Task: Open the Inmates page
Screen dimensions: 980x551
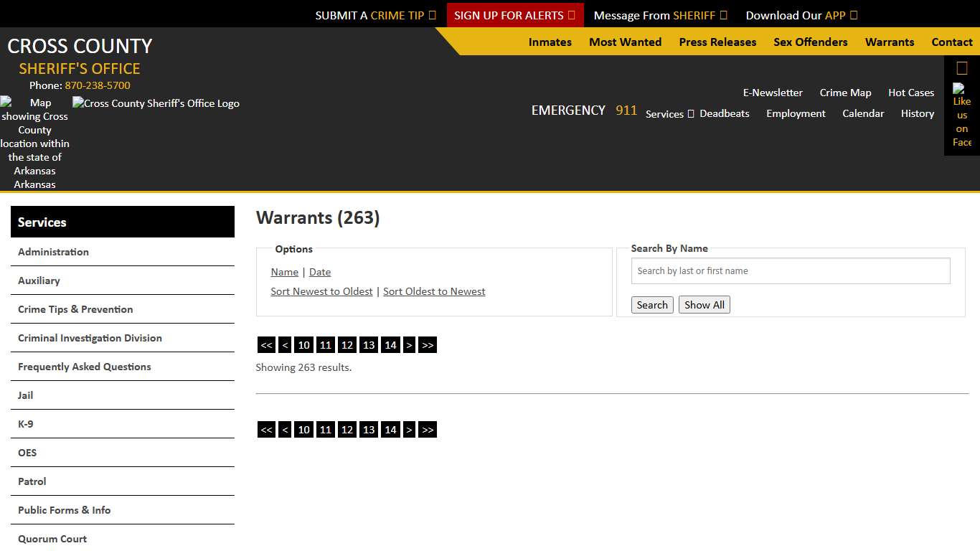Action: click(x=550, y=42)
